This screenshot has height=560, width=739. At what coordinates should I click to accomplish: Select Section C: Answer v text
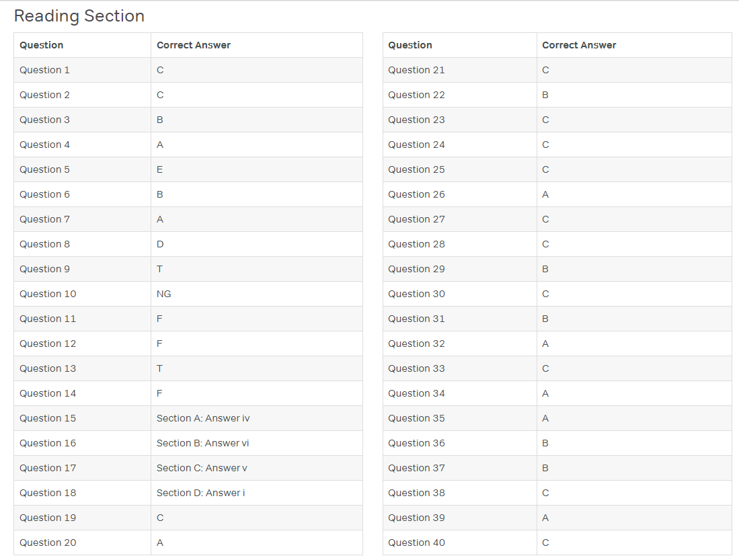tap(202, 468)
